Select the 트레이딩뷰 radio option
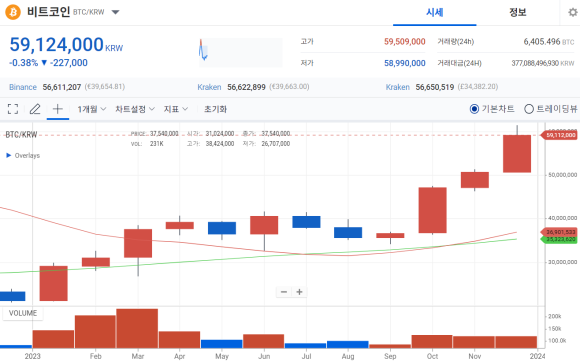This screenshot has height=361, width=580. pos(529,109)
